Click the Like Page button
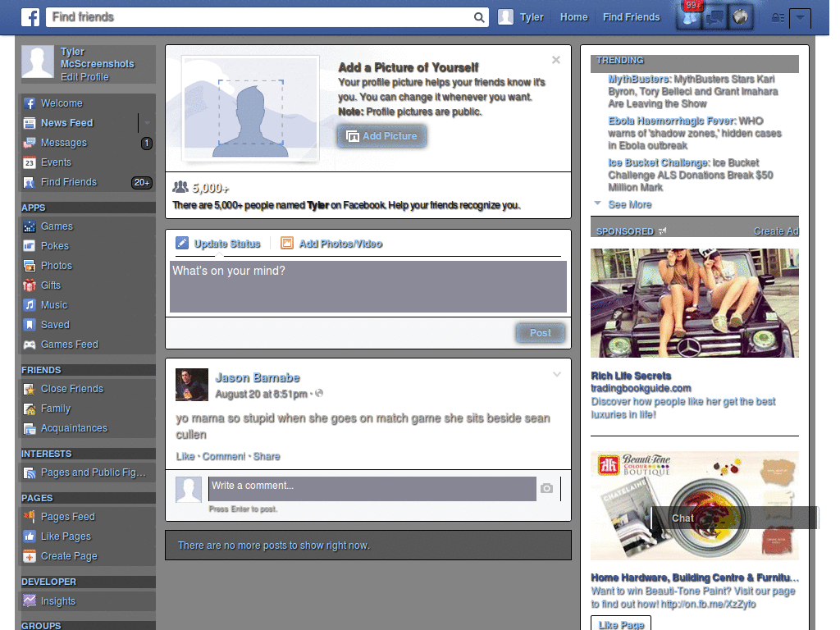Screen dimensions: 840x630 tap(621, 624)
